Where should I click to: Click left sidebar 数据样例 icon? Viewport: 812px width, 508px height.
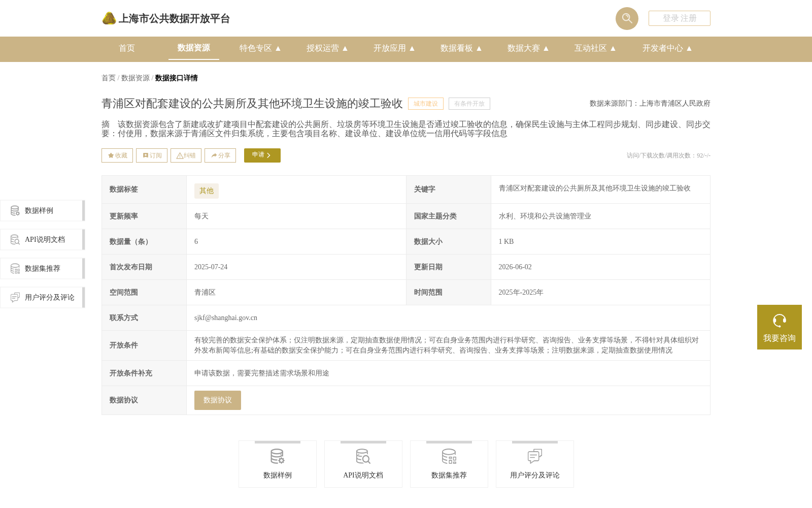tap(15, 211)
